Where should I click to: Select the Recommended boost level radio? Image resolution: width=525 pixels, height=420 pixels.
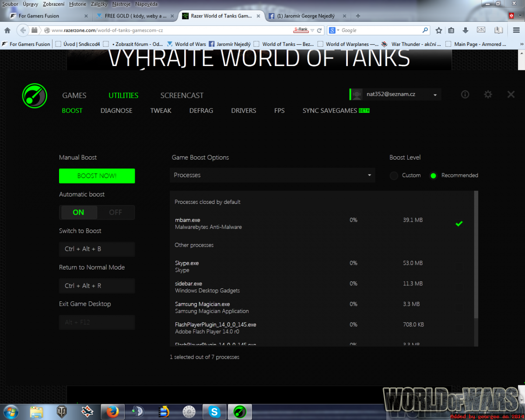coord(433,175)
